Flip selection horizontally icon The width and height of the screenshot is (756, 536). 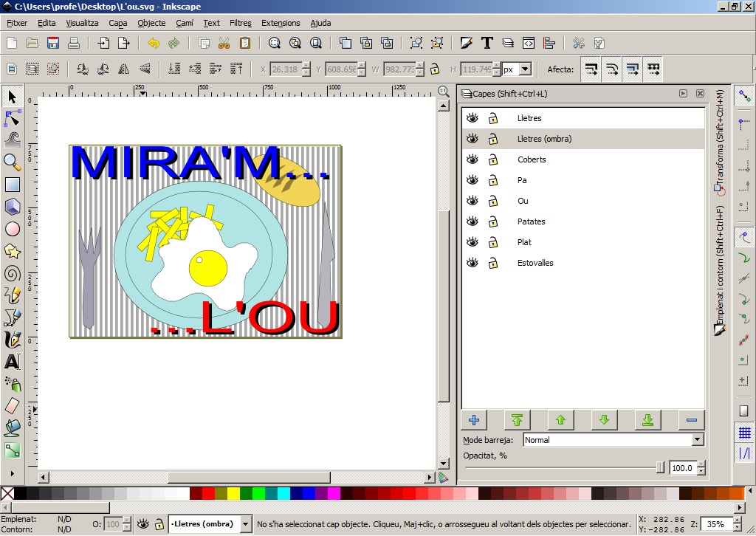coord(124,69)
